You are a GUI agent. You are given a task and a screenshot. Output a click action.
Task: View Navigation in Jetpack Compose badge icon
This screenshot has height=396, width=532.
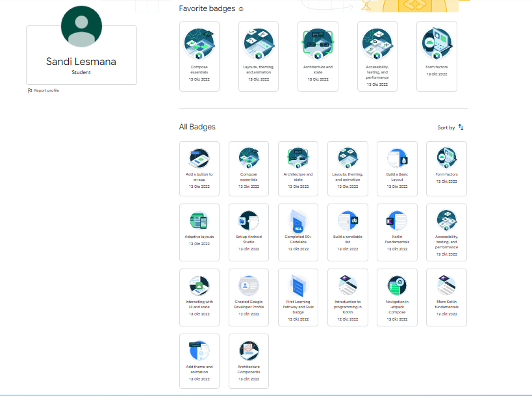point(398,285)
